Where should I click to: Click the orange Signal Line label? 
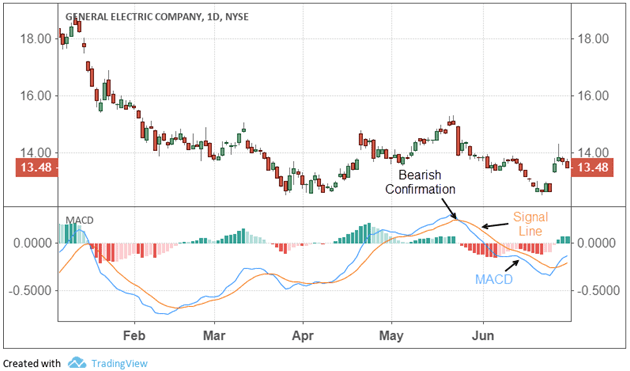[530, 224]
